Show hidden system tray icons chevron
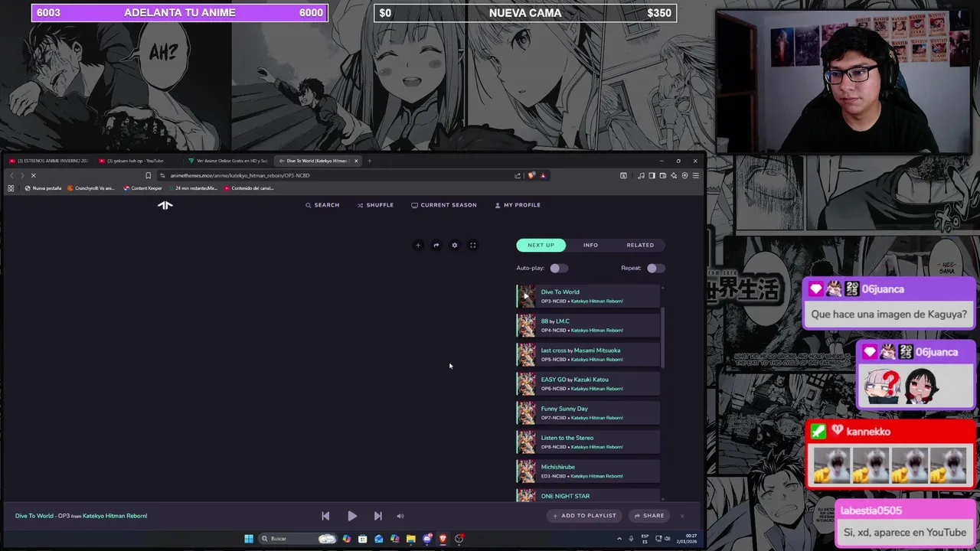 pos(619,539)
